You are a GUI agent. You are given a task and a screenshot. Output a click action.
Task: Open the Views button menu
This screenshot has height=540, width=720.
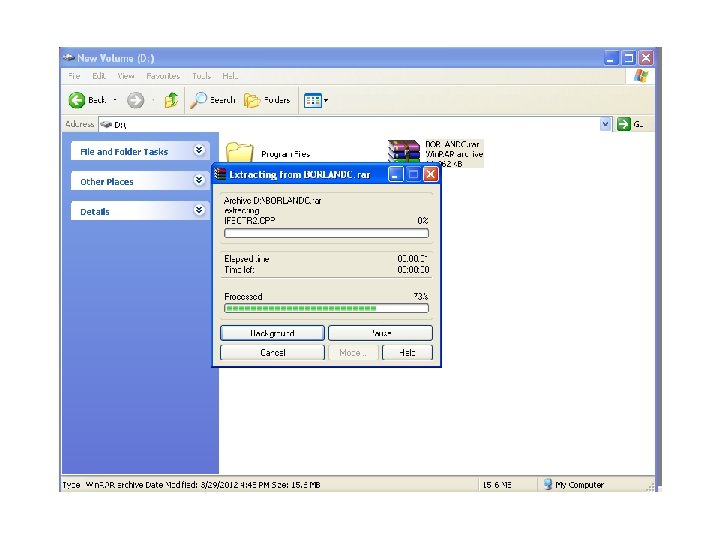pyautogui.click(x=316, y=100)
